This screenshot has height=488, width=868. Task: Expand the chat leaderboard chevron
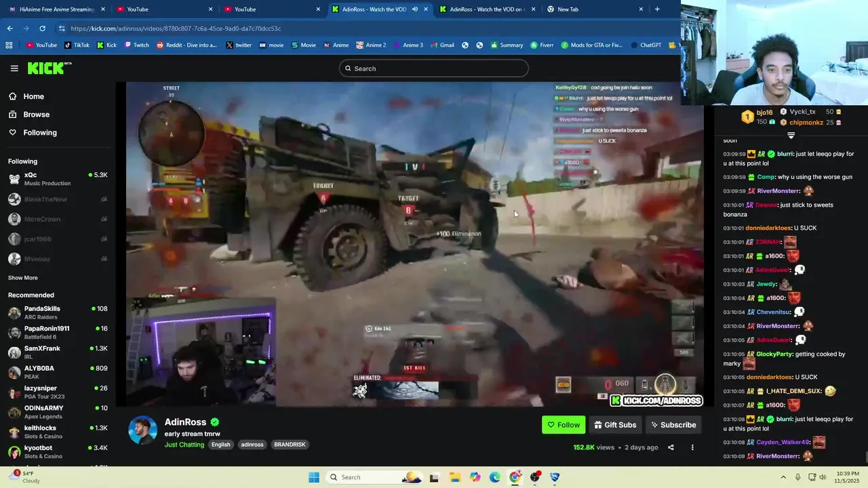click(x=791, y=136)
